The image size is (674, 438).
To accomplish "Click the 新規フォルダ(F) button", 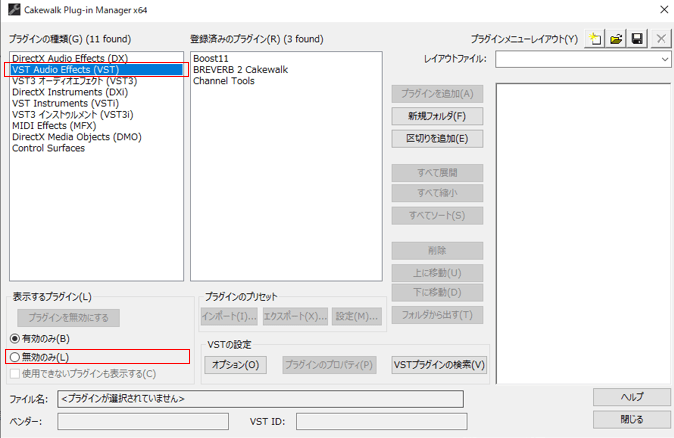I will [x=437, y=116].
